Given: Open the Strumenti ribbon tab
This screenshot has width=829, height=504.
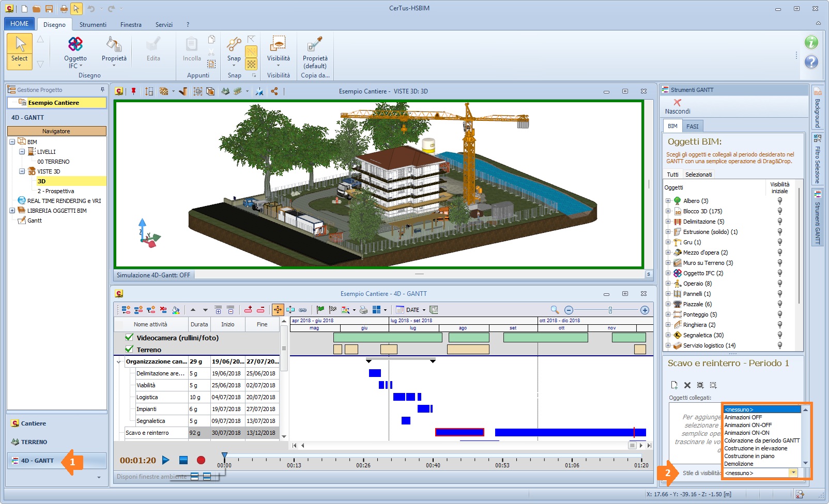Looking at the screenshot, I should pos(93,24).
